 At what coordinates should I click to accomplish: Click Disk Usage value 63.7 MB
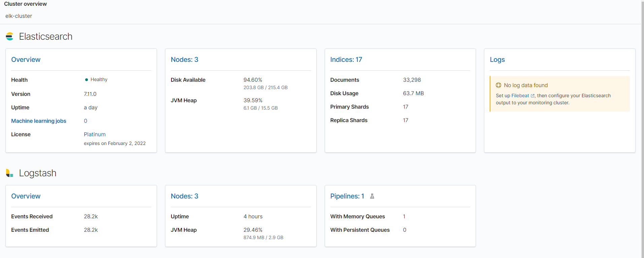[x=414, y=93]
